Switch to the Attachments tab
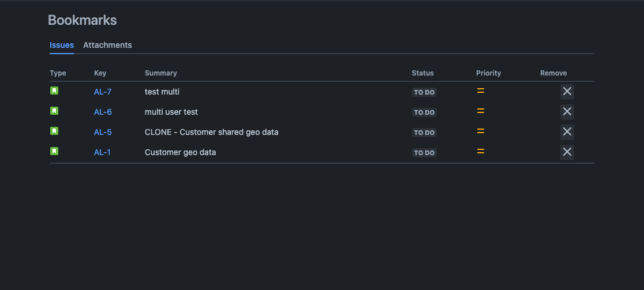The width and height of the screenshot is (644, 290). [x=107, y=45]
